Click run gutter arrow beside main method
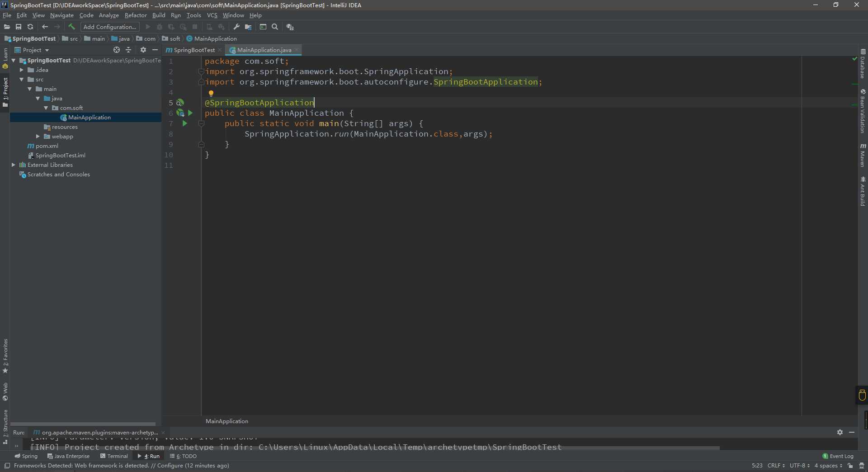 (x=184, y=123)
